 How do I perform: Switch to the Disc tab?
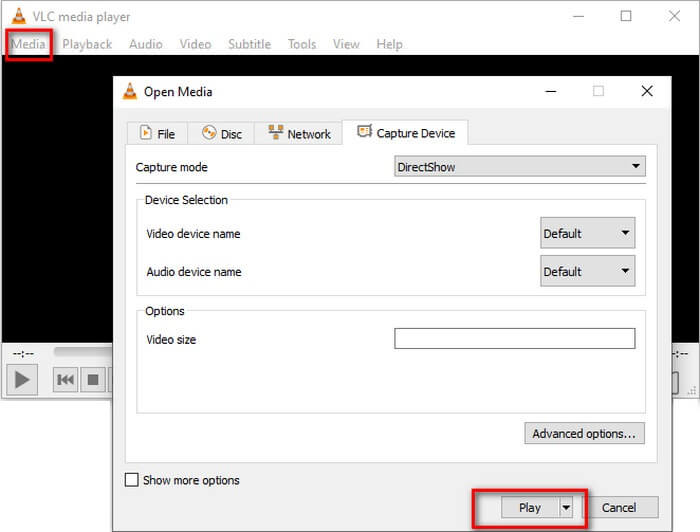point(221,133)
